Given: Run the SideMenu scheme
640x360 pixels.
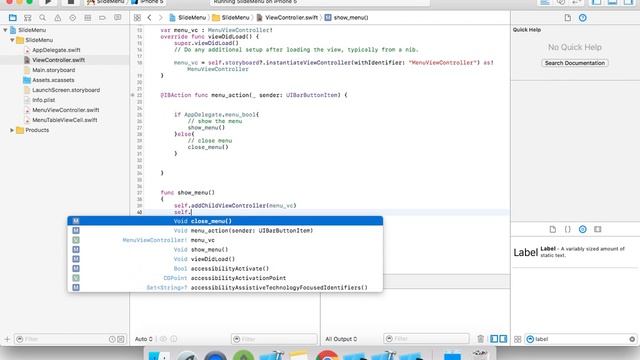Looking at the screenshot, I should pos(48,2).
